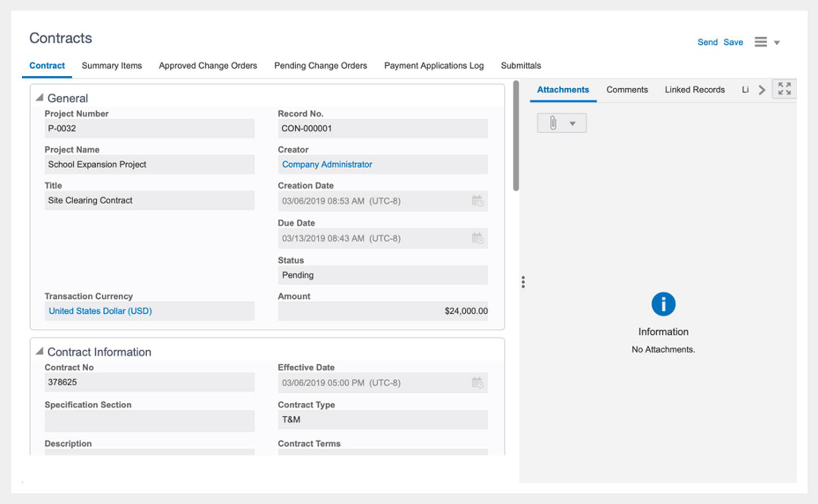This screenshot has width=818, height=504.
Task: Select the Comments tab
Action: point(627,90)
